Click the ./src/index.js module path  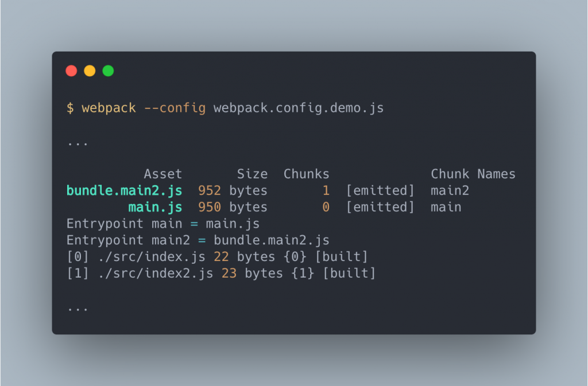[x=152, y=257]
